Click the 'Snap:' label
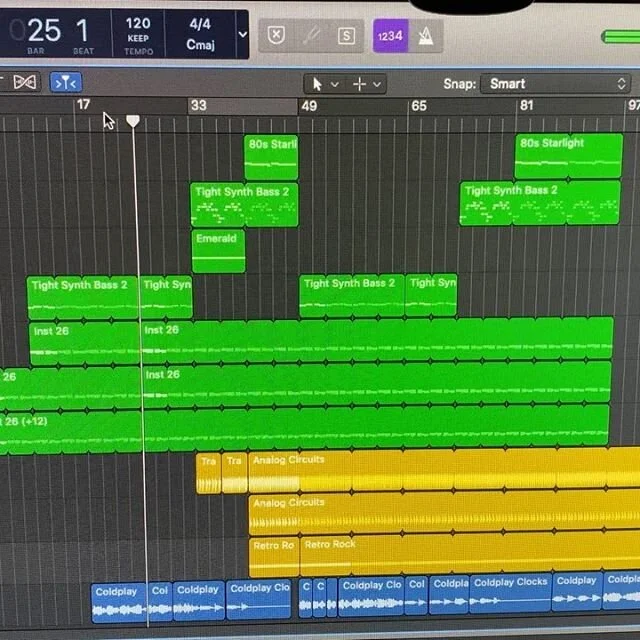Screen dimensions: 640x640 [459, 84]
